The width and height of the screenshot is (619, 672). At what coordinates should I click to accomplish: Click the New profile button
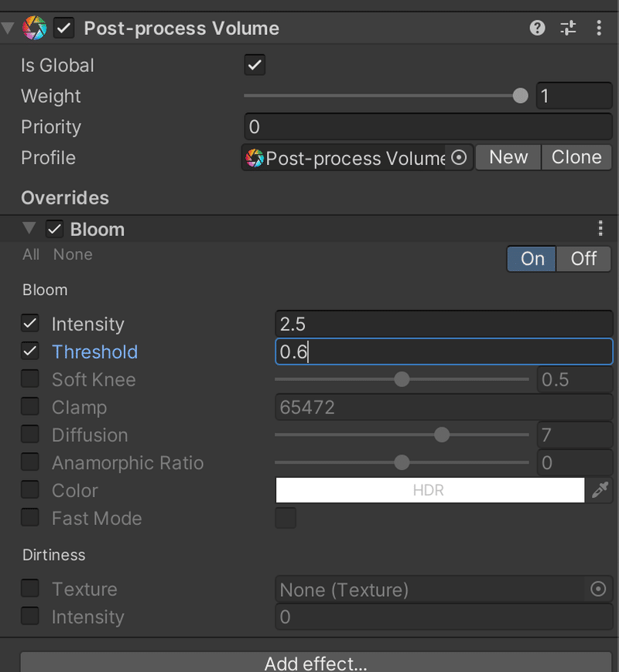point(508,157)
